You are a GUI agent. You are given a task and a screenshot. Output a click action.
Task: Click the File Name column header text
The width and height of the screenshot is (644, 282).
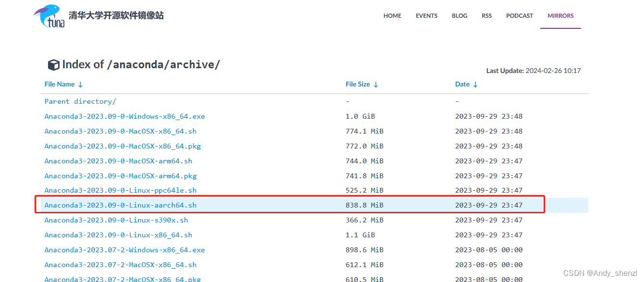point(60,84)
